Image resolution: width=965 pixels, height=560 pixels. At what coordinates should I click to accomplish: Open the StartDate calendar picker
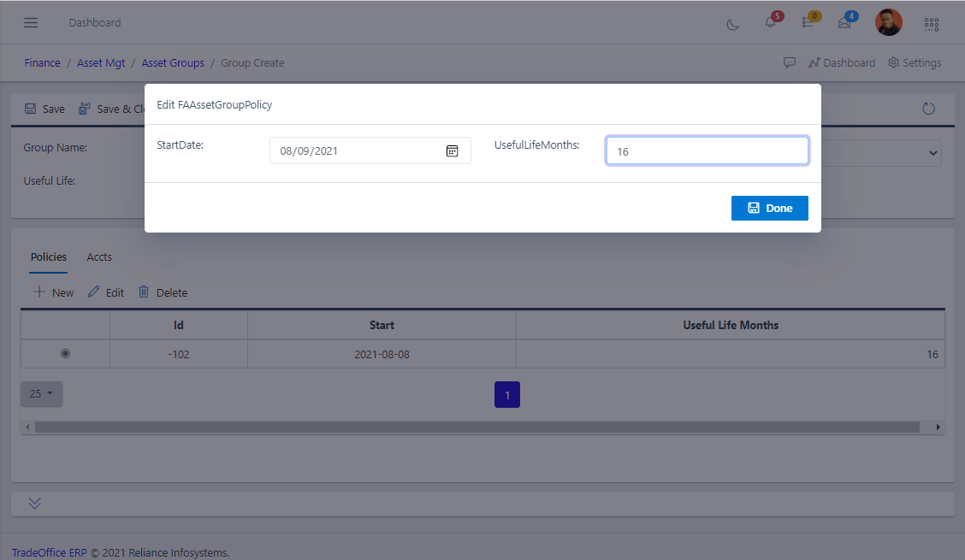pos(453,151)
